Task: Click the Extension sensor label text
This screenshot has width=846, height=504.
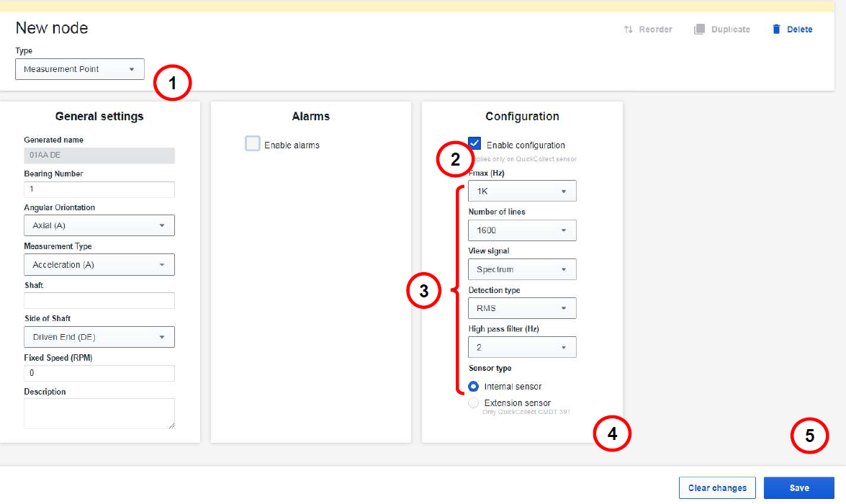Action: (x=518, y=403)
